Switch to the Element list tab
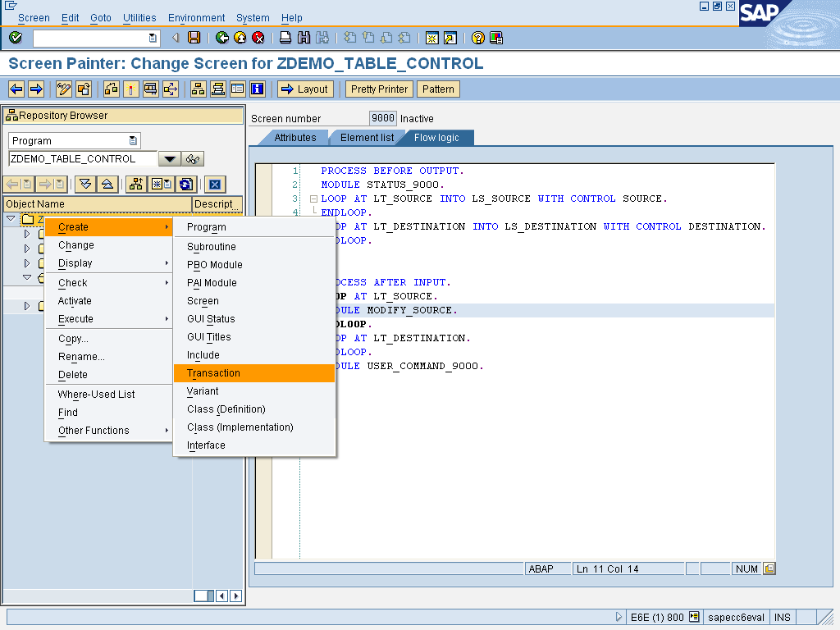This screenshot has height=630, width=840. pos(367,138)
